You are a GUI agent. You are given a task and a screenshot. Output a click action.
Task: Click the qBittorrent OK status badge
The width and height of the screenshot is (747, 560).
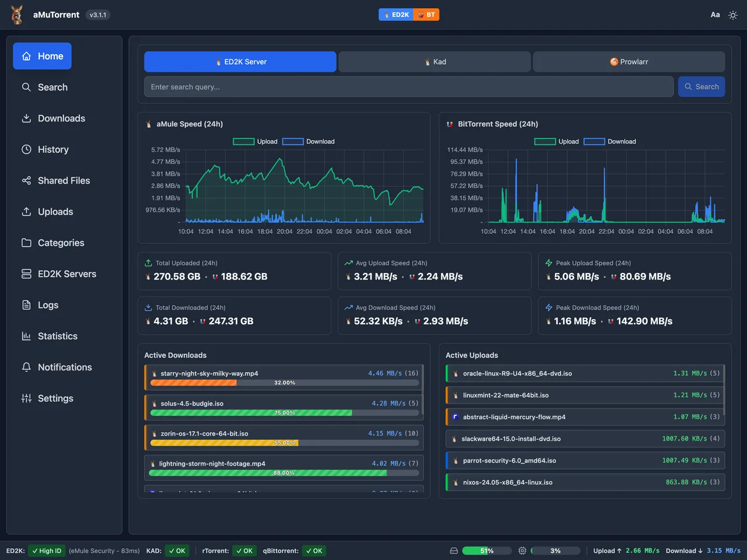(x=314, y=551)
